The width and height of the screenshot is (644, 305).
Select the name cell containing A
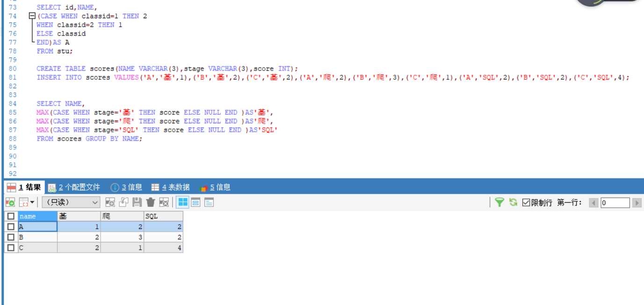point(37,227)
